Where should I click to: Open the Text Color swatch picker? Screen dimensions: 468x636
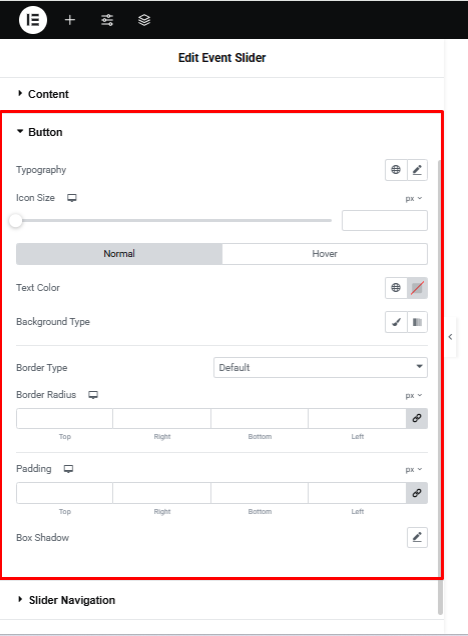417,288
